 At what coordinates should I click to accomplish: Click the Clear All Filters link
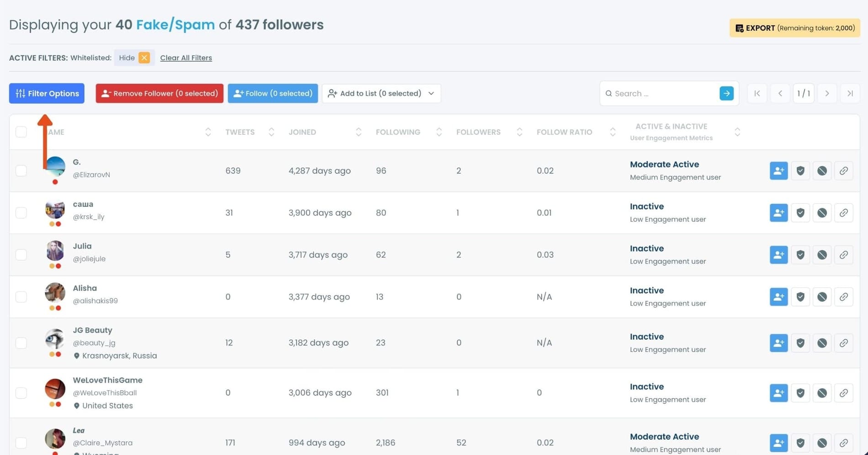pyautogui.click(x=186, y=58)
